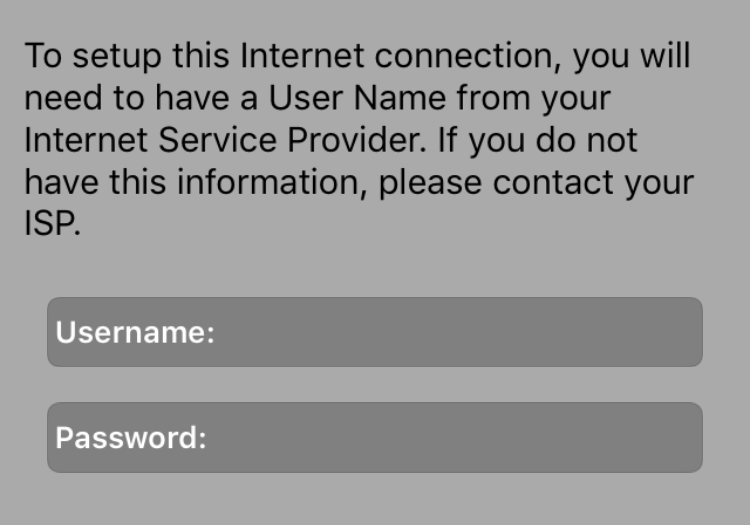
Task: Click the Username input field
Action: point(374,332)
